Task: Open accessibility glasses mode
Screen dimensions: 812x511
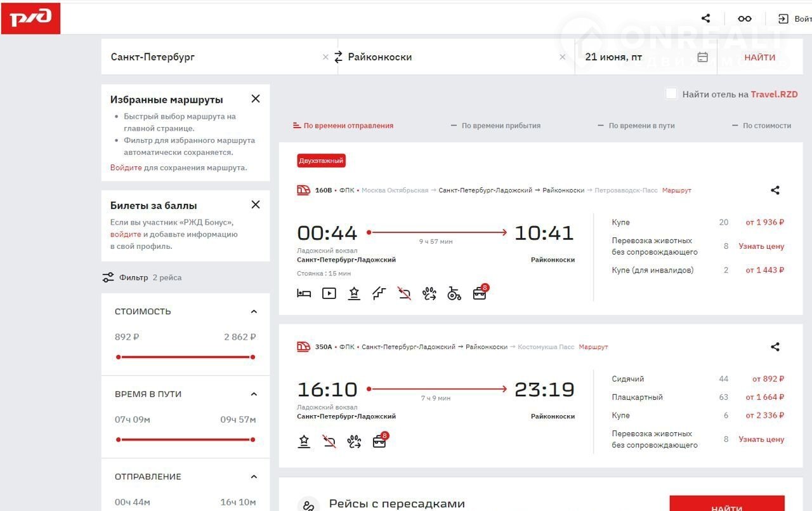Action: click(x=745, y=18)
